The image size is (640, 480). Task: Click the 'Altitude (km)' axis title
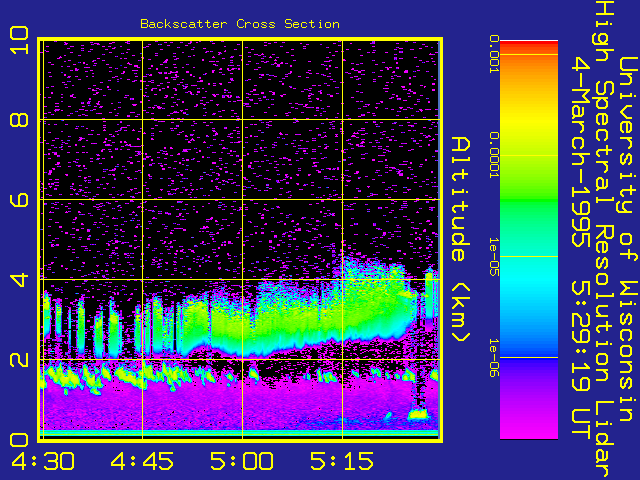[461, 240]
